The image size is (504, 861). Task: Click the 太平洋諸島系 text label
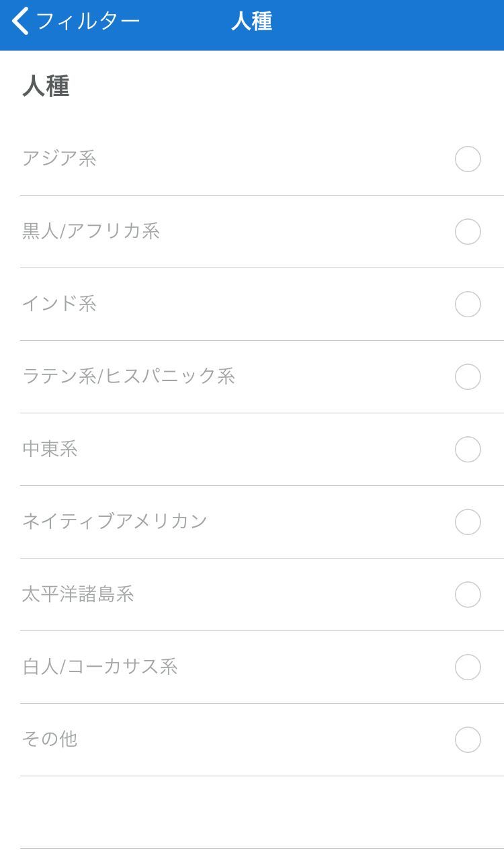pyautogui.click(x=78, y=594)
